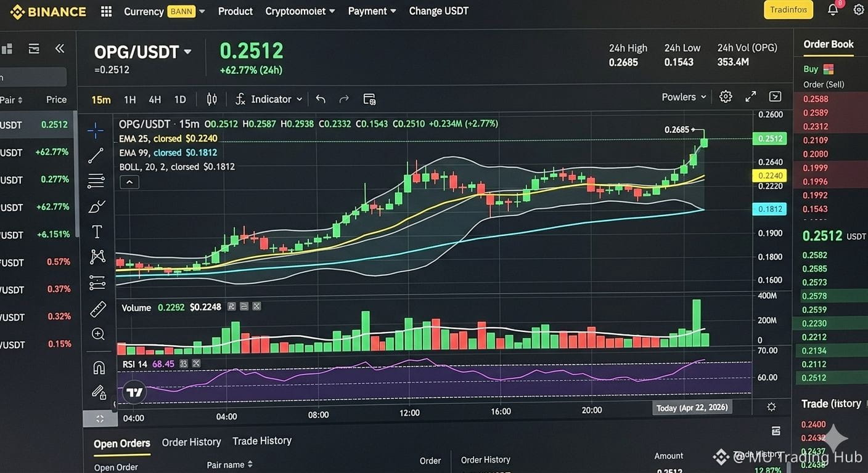This screenshot has width=868, height=473.
Task: Open the chart layout icon after redo
Action: tap(369, 99)
